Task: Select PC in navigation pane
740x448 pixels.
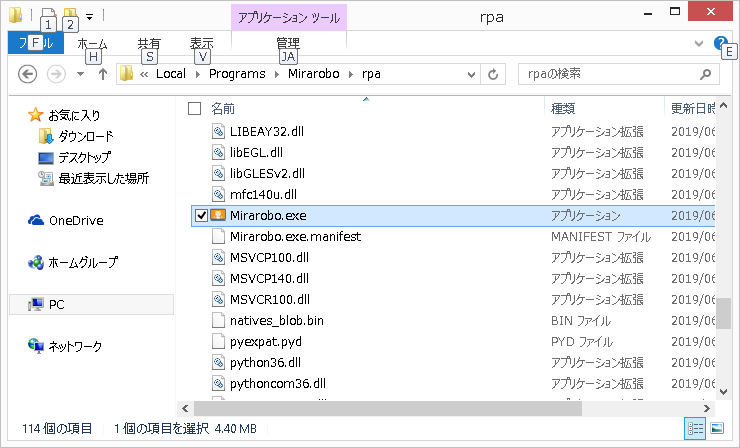Action: tap(91, 304)
